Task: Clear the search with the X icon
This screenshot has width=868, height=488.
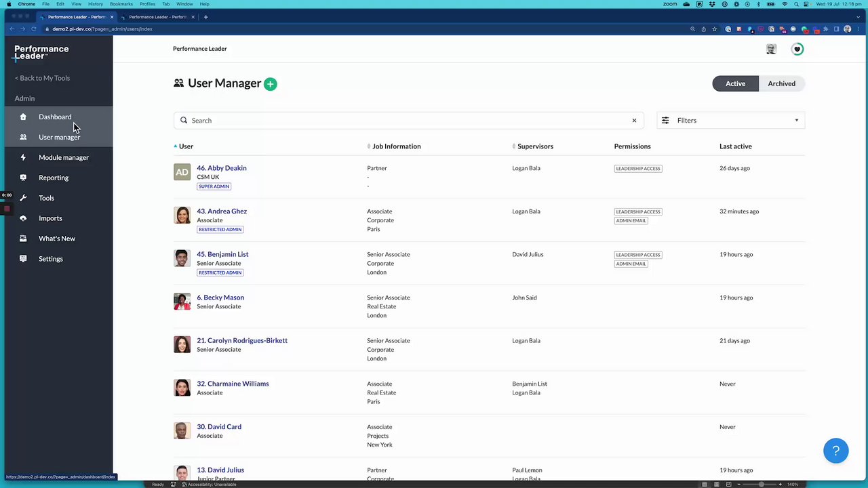Action: (634, 121)
